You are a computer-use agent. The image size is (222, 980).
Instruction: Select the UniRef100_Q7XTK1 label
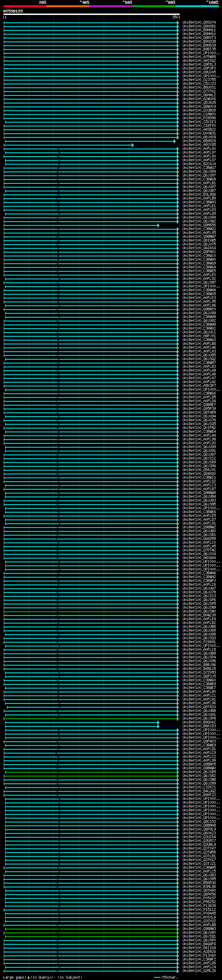(199, 91)
